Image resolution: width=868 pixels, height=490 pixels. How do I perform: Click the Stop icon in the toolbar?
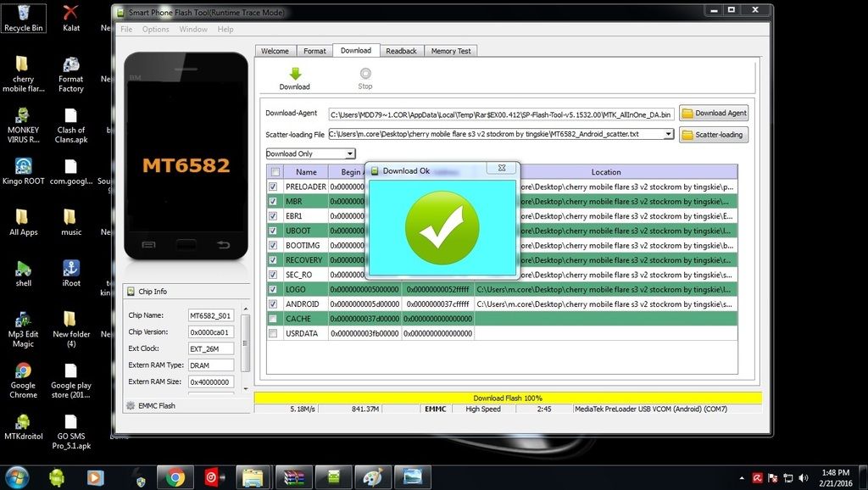(365, 74)
